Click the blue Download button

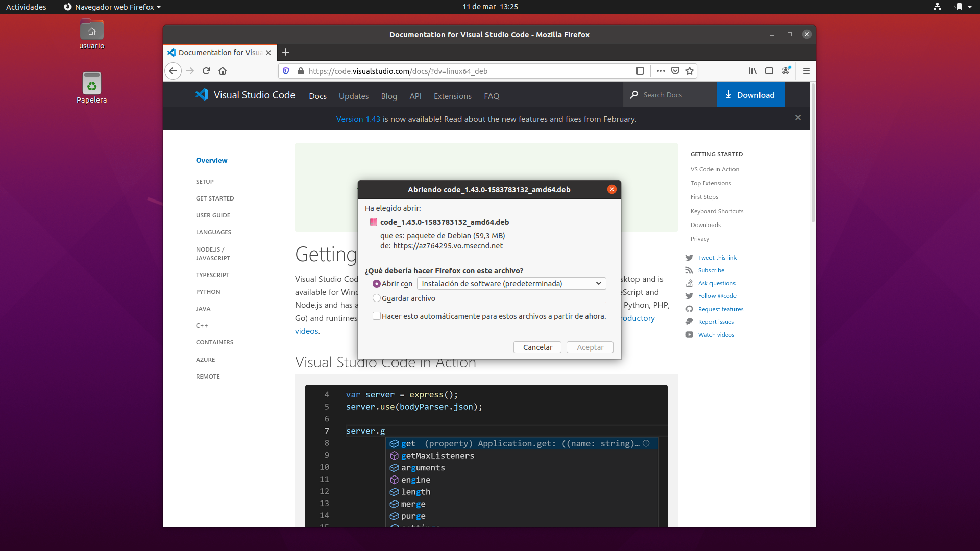[750, 94]
